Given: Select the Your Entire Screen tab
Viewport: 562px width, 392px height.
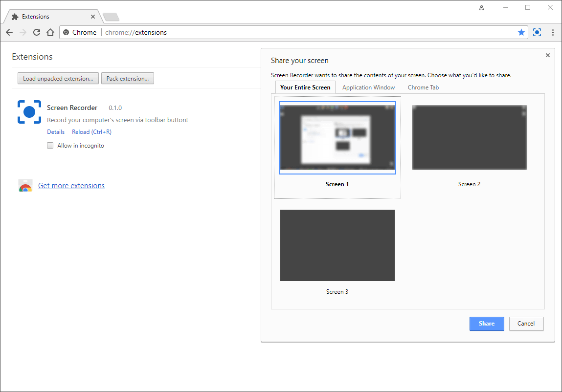Looking at the screenshot, I should pos(305,87).
